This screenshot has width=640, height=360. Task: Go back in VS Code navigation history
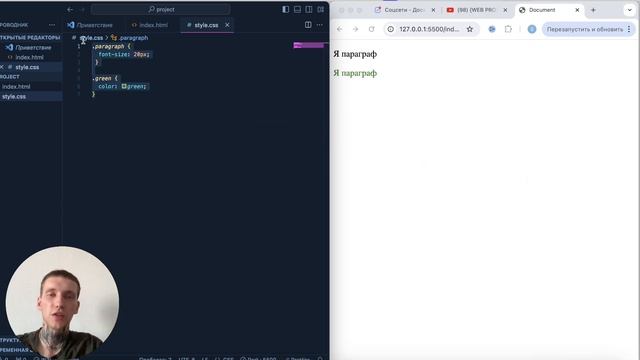(x=70, y=9)
